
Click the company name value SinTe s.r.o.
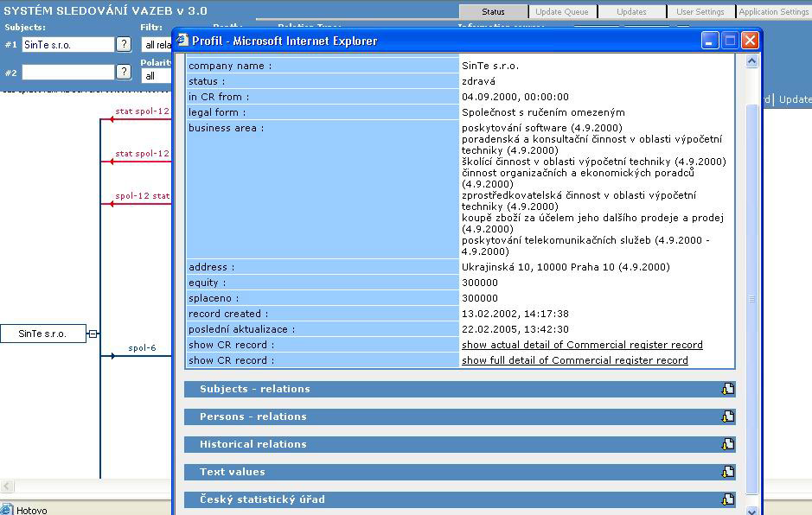[x=490, y=66]
